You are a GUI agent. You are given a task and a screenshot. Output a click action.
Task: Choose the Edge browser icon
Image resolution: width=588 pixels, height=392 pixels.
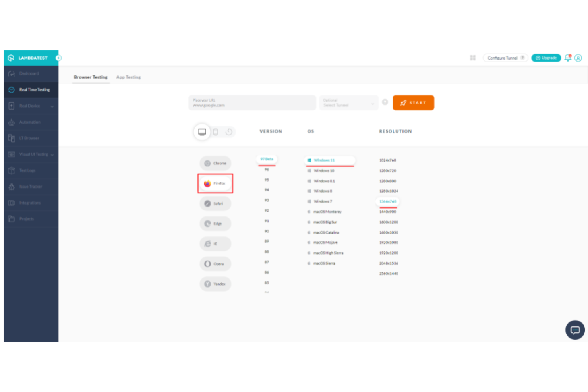coord(215,224)
